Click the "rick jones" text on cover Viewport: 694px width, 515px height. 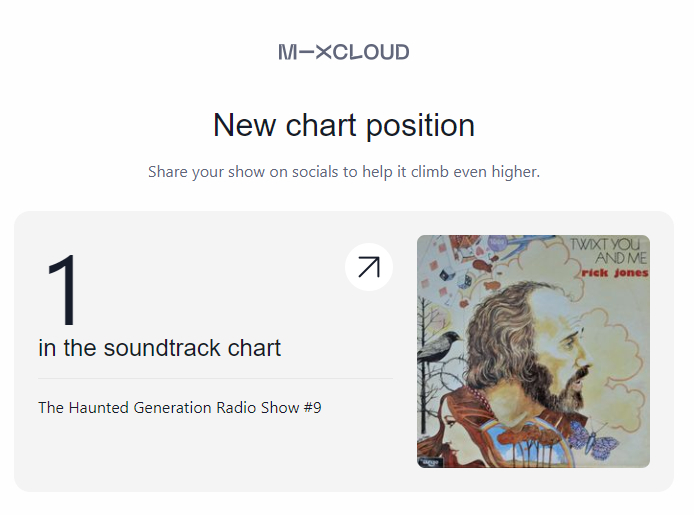[x=614, y=272]
